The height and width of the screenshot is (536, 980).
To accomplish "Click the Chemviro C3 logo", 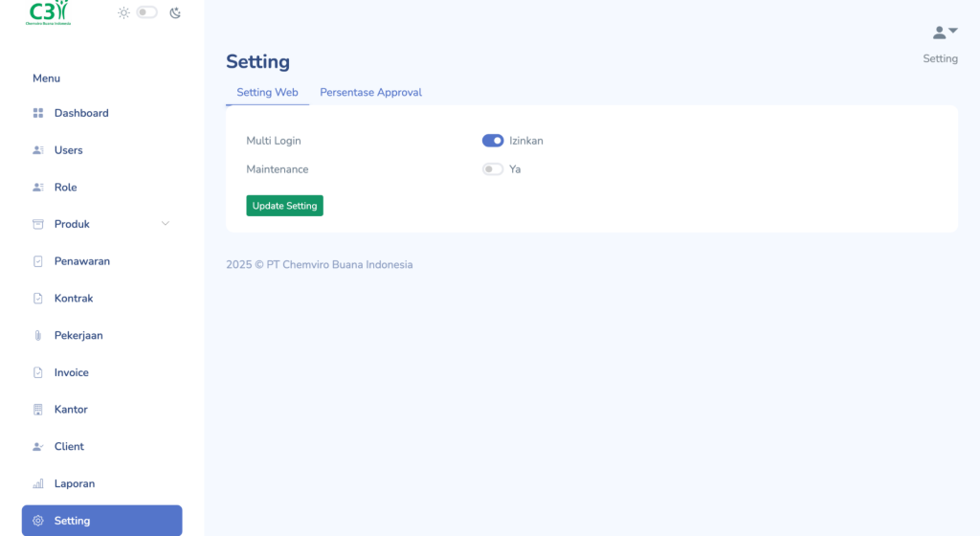I will click(50, 12).
